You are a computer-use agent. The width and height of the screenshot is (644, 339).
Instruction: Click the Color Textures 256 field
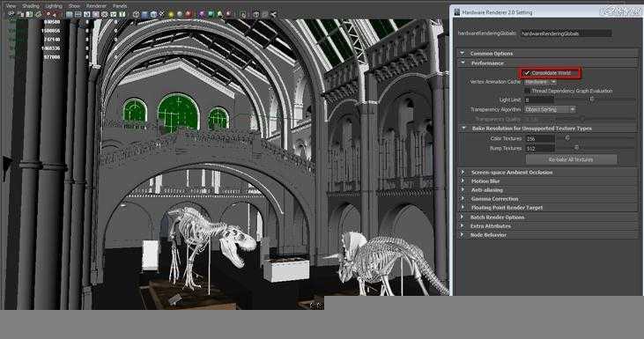coord(539,139)
